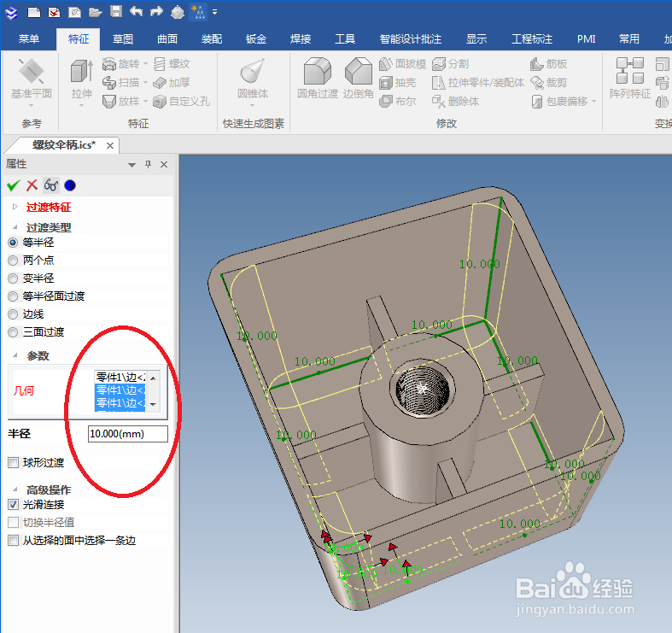672x633 pixels.
Task: Click the 半径 10.000(mm) input field
Action: (x=128, y=434)
